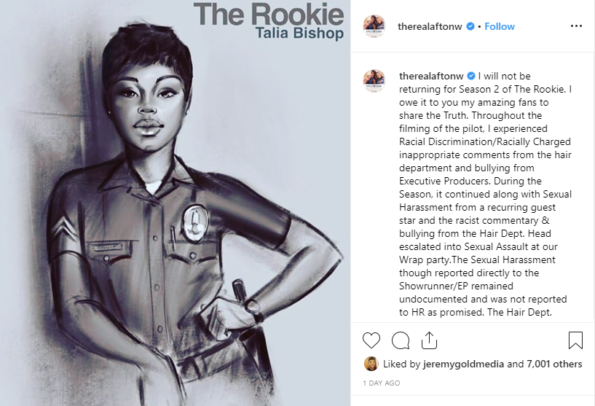This screenshot has height=406, width=595.
Task: View the 7,001 others who liked
Action: click(x=554, y=364)
